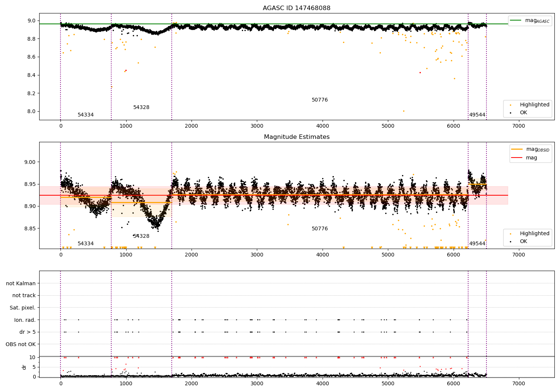Click the OBS not OK row label
The image size is (560, 392).
(x=21, y=344)
